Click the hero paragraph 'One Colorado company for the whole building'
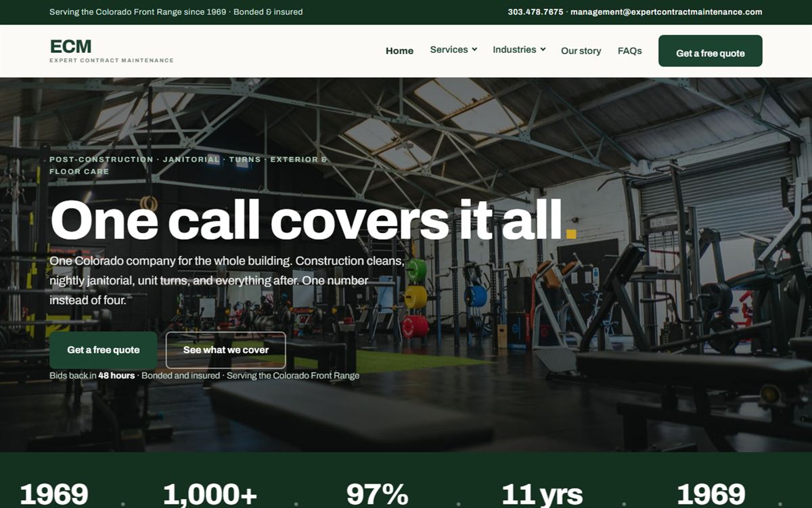 (x=227, y=280)
